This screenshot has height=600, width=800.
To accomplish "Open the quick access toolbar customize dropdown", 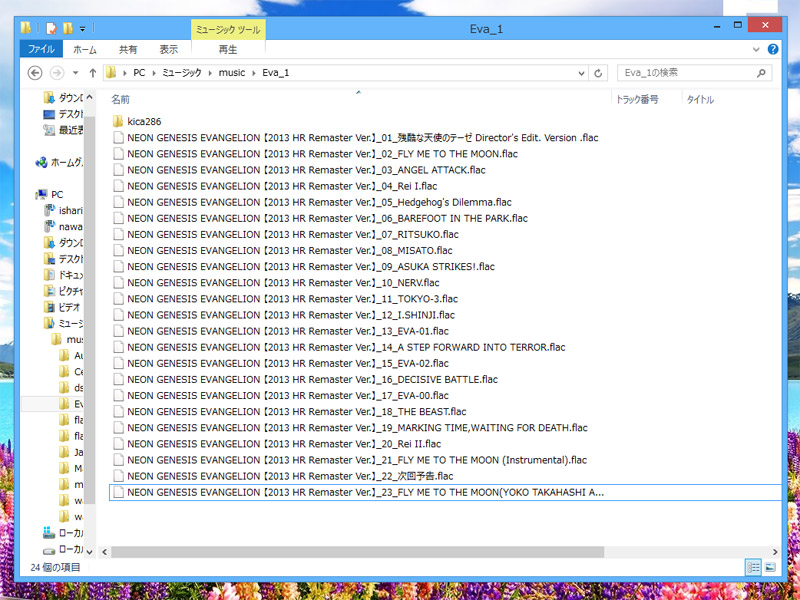I will [x=82, y=28].
